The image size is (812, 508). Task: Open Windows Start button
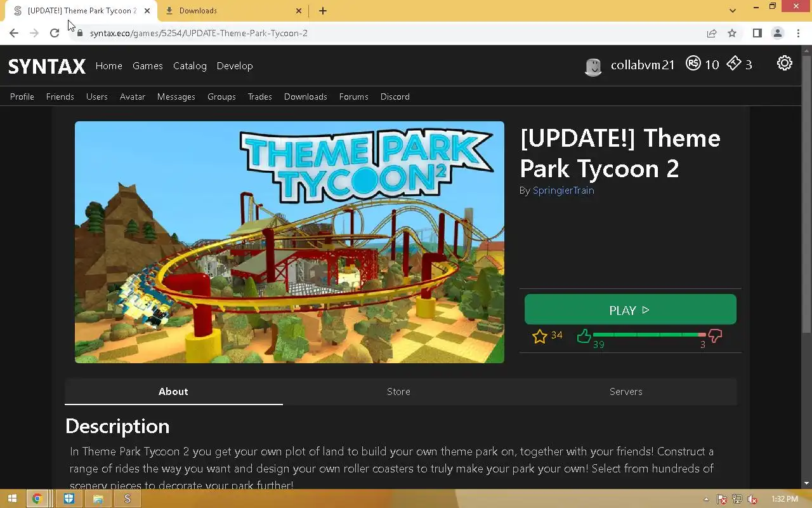pos(12,499)
